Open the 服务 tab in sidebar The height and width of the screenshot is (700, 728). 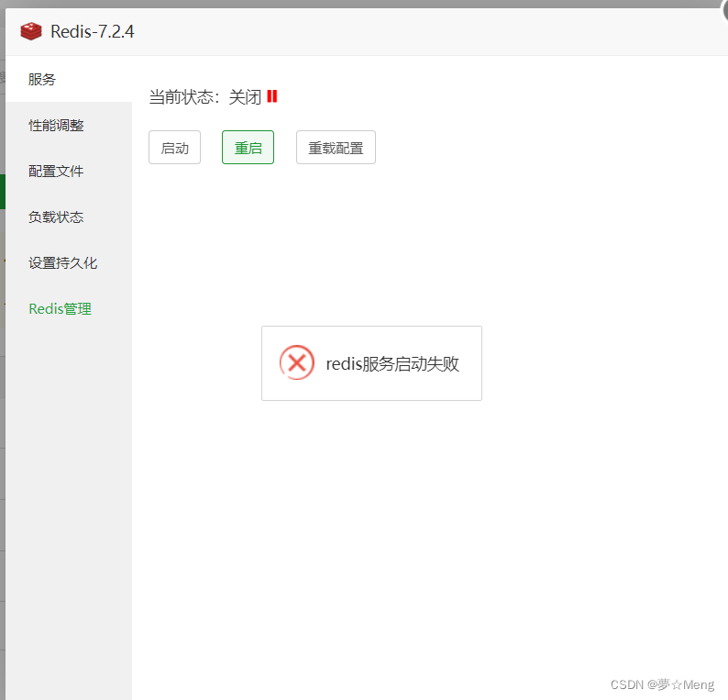click(69, 80)
